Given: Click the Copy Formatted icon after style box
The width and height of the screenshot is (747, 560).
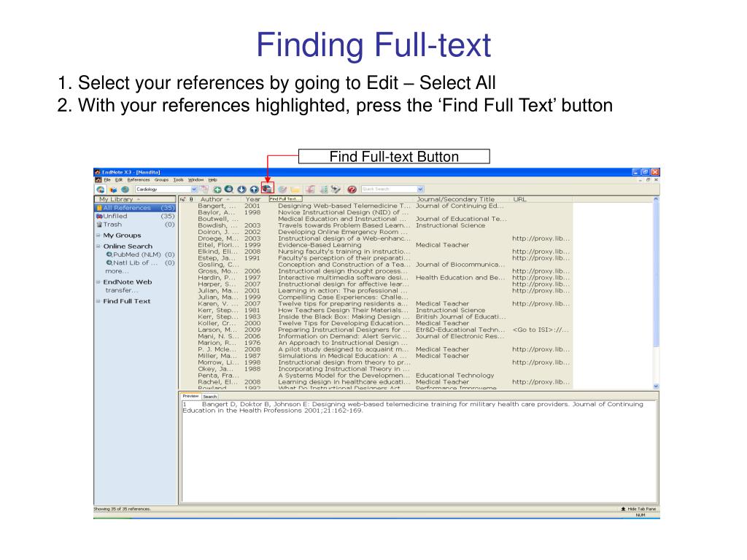Looking at the screenshot, I should pyautogui.click(x=204, y=190).
